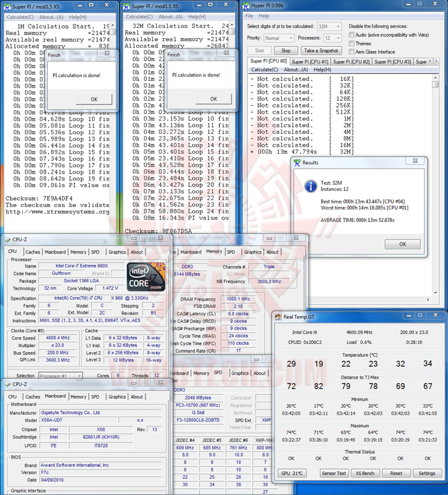Click the XS Bench button
This screenshot has width=448, height=495.
coord(365,473)
